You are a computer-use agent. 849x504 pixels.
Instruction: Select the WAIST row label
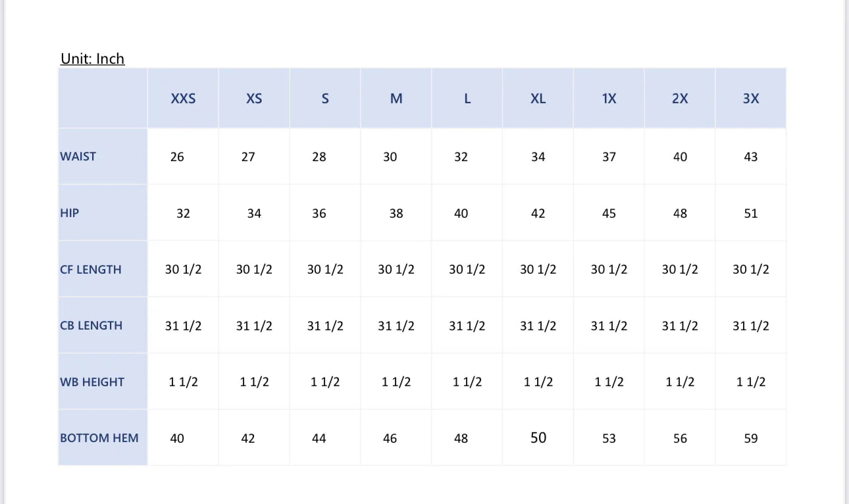click(78, 157)
